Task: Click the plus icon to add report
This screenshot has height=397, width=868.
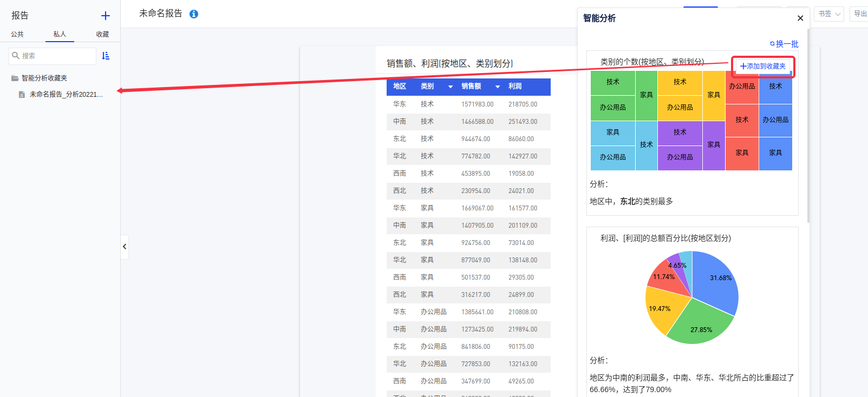Action: coord(106,16)
